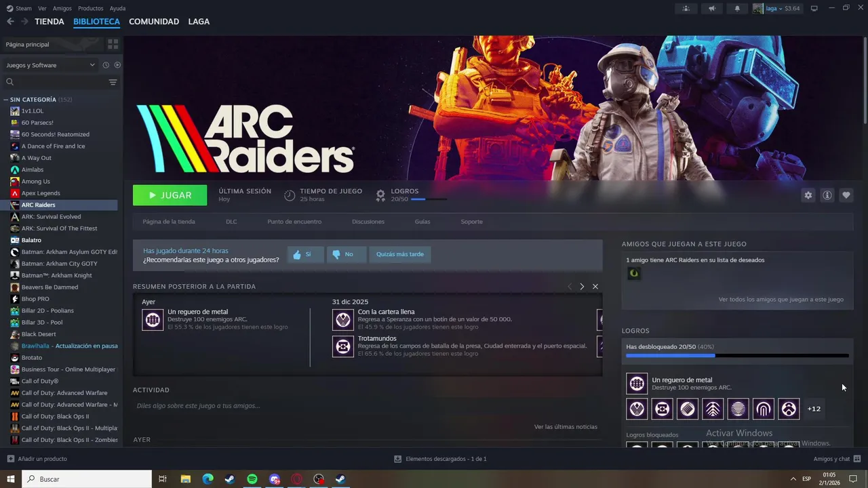Go to next post-game summary page
Screen dimensions: 868x488
582,287
